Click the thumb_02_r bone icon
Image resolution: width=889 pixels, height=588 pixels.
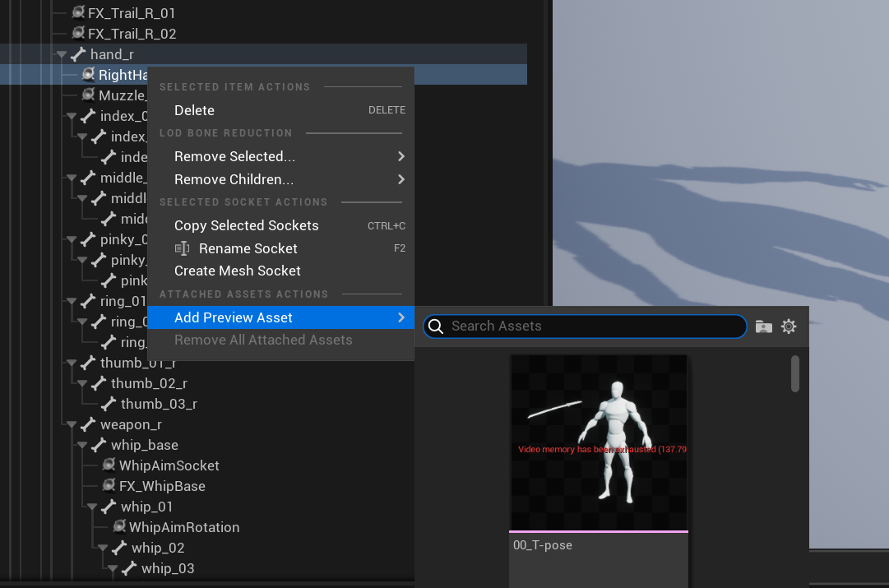click(99, 382)
